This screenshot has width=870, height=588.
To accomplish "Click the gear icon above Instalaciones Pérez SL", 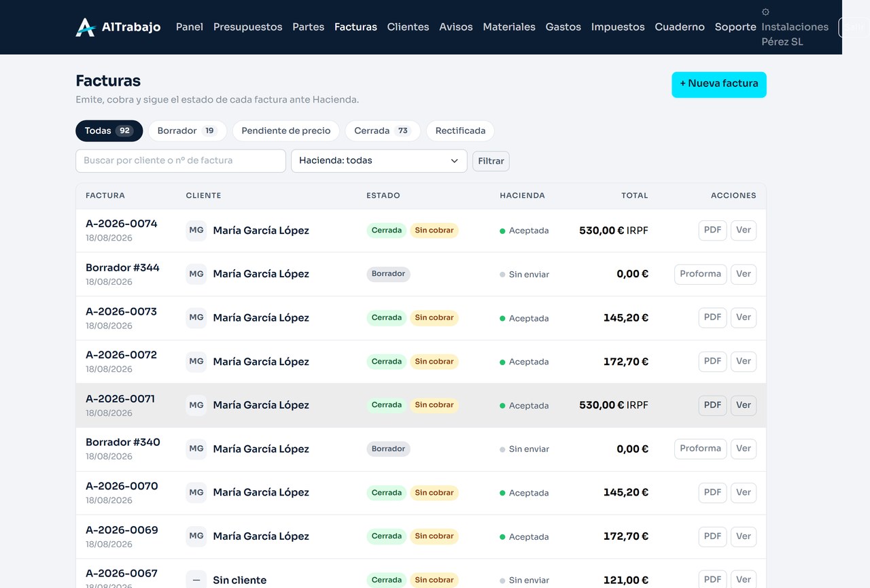I will coord(765,12).
